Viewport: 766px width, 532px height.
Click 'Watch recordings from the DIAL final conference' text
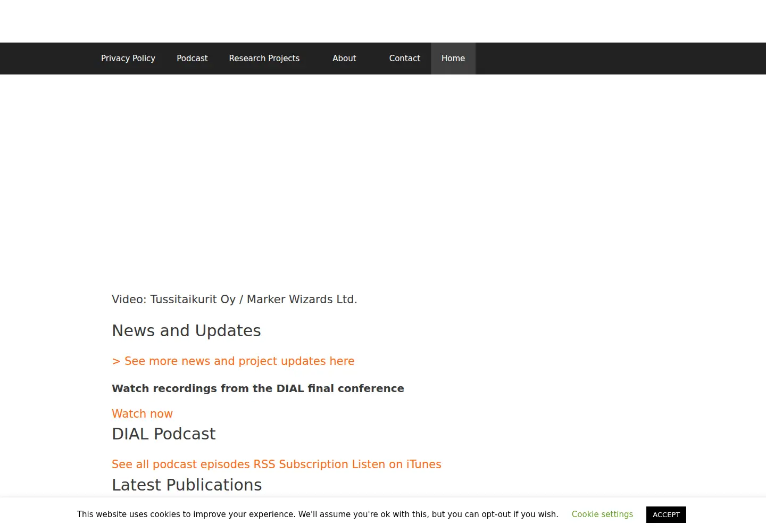tap(258, 389)
